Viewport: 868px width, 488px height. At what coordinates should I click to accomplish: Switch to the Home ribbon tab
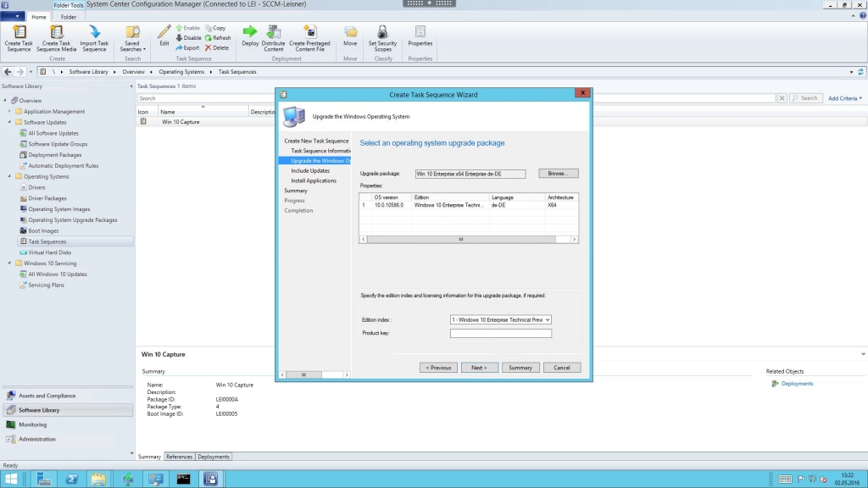click(x=39, y=17)
